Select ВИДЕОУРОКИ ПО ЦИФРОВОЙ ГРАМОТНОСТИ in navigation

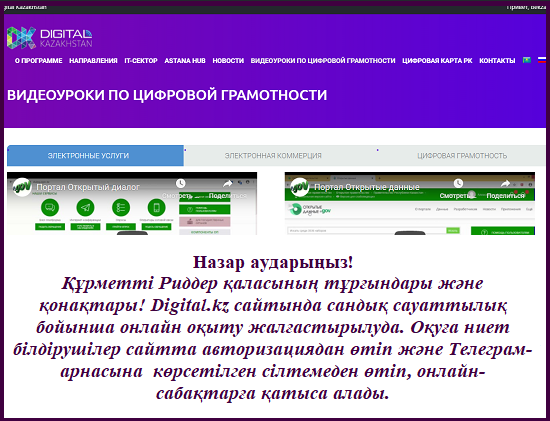(323, 61)
